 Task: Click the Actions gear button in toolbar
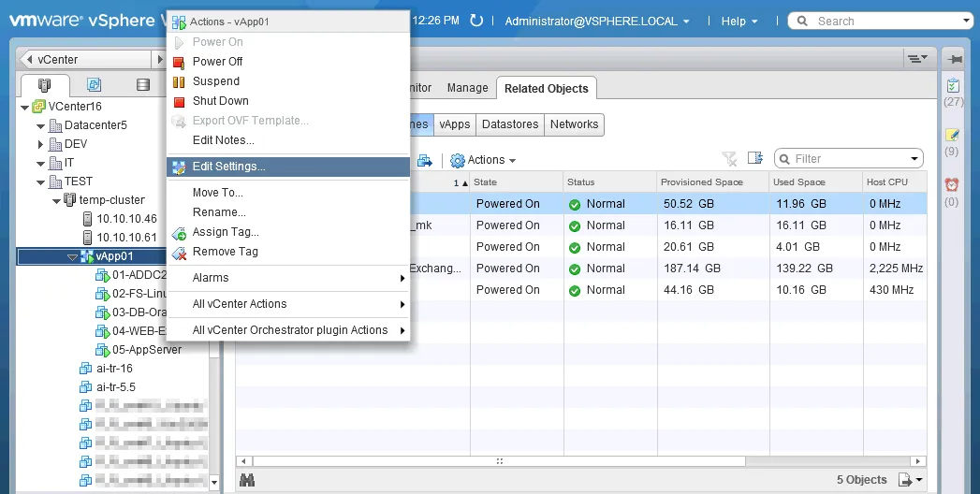(483, 160)
